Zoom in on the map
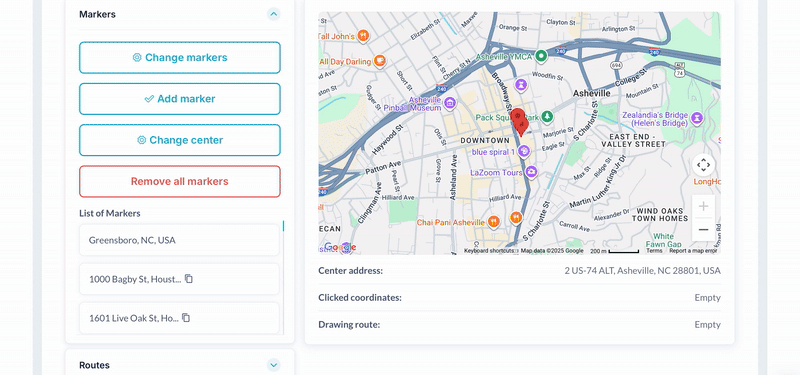Screen dimensions: 800x375 pos(704,207)
